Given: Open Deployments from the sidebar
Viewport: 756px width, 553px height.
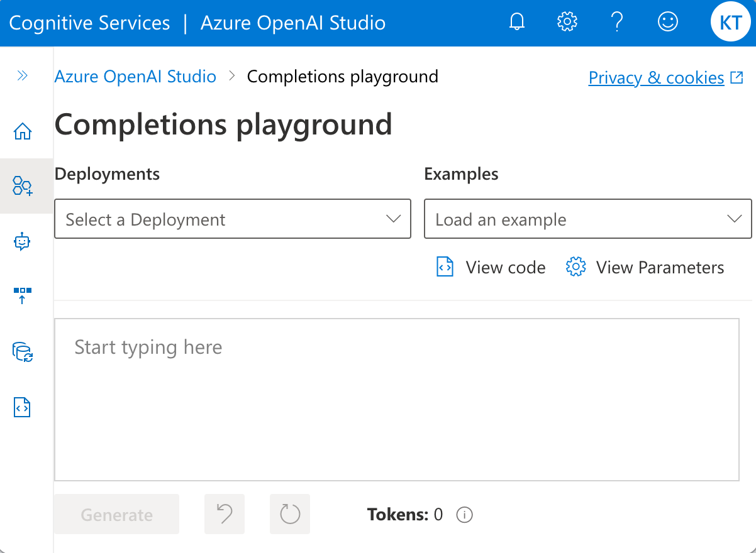Looking at the screenshot, I should (x=23, y=295).
